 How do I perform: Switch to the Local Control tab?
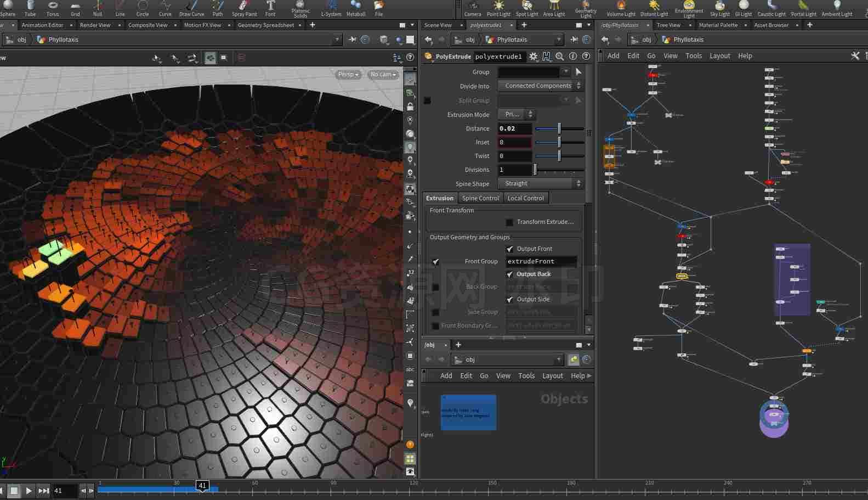point(525,198)
